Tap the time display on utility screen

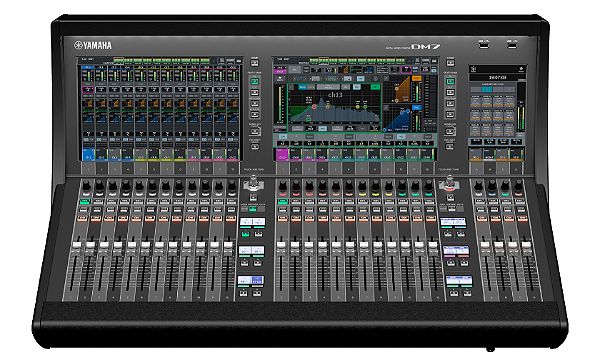497,78
